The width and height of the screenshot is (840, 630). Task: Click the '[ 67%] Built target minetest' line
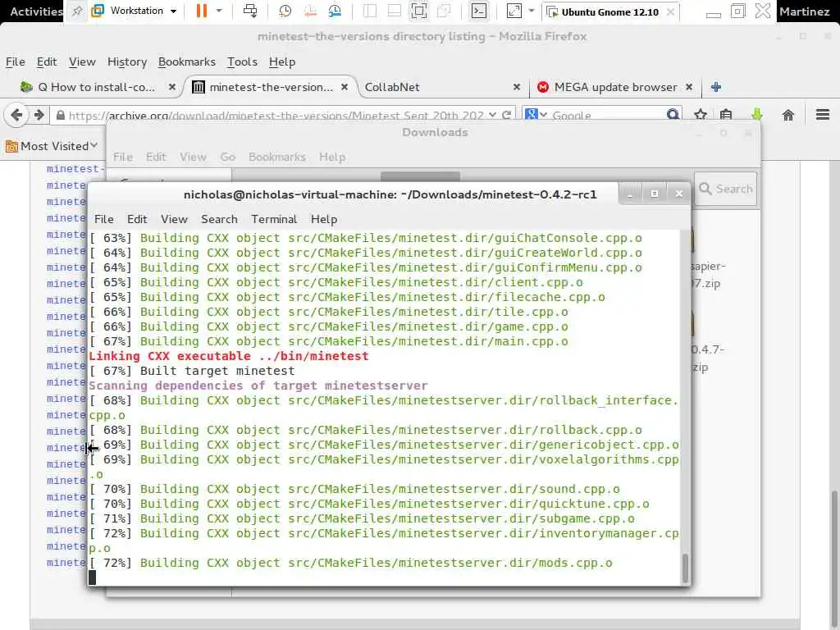point(192,371)
